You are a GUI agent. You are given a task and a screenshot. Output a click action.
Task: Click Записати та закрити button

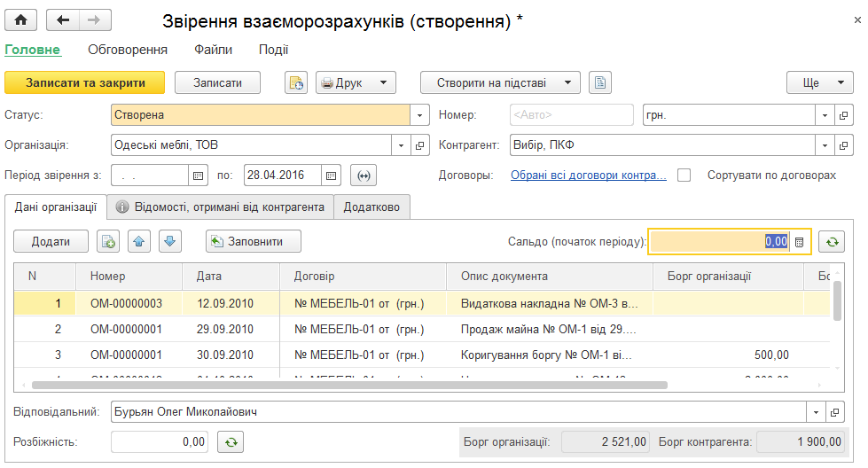(x=85, y=83)
